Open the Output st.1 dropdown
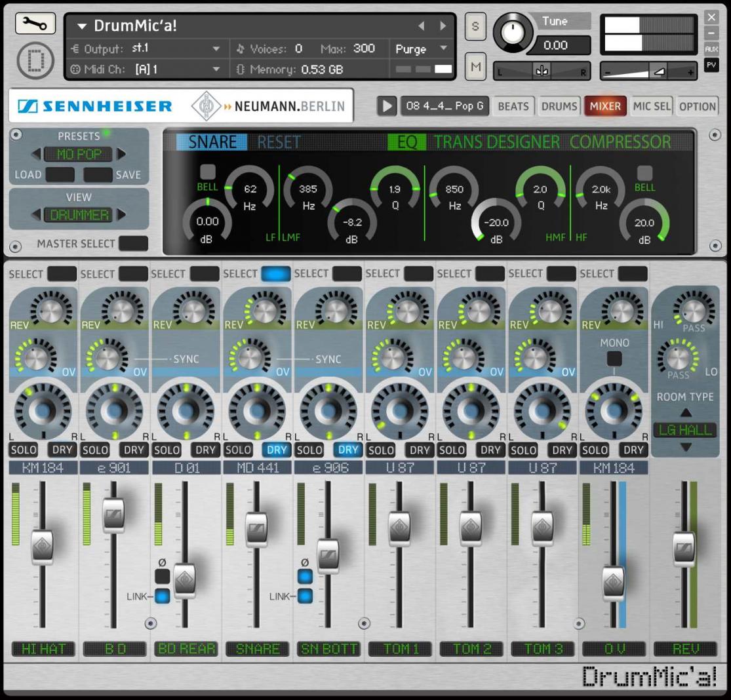The width and height of the screenshot is (731, 700). click(216, 49)
